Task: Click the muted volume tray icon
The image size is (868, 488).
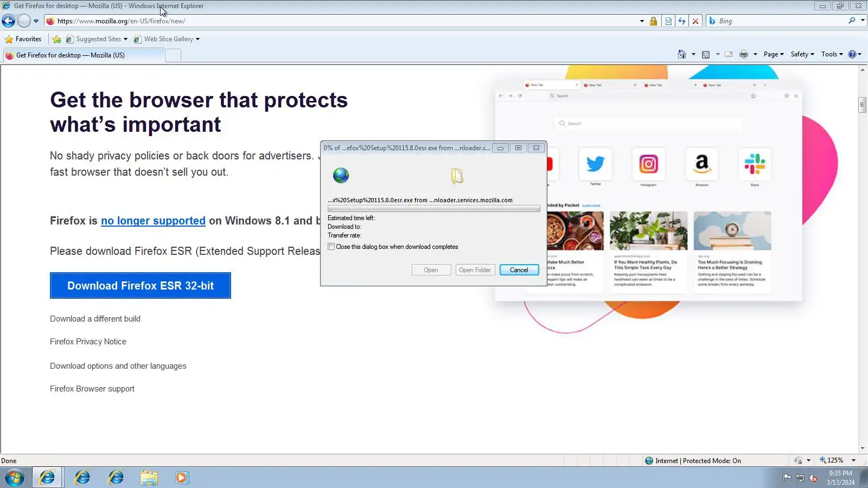Action: 813,478
